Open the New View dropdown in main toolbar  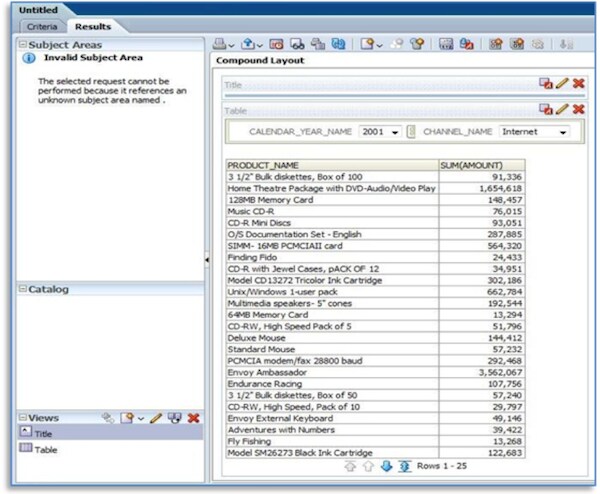click(371, 44)
